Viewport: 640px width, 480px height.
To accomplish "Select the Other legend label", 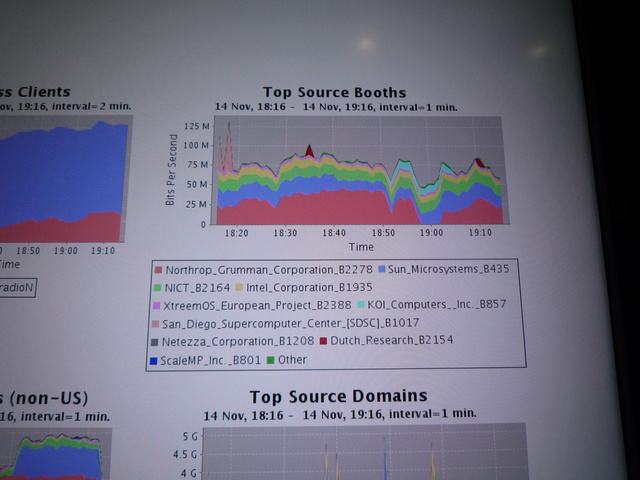I will 292,360.
